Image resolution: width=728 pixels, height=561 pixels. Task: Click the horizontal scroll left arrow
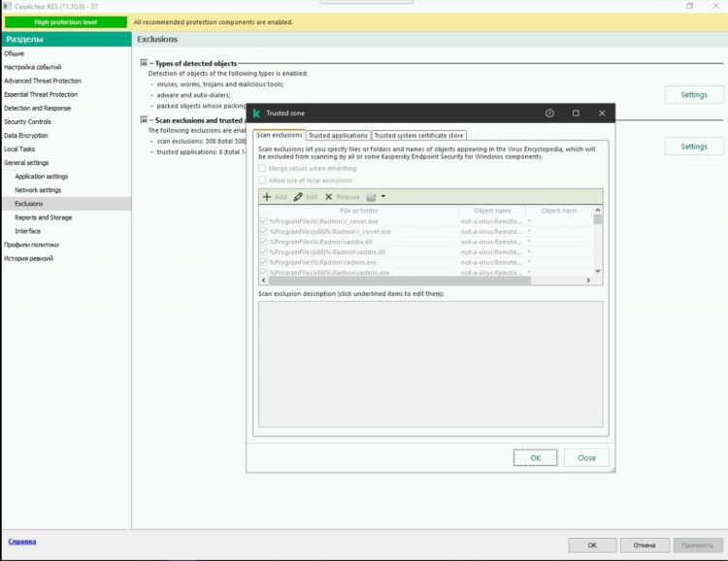pyautogui.click(x=264, y=280)
